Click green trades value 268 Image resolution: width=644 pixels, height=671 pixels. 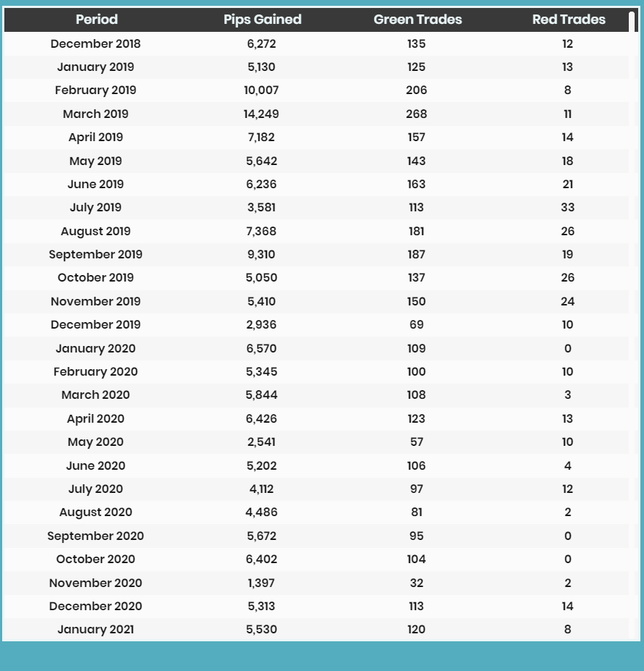coord(416,114)
